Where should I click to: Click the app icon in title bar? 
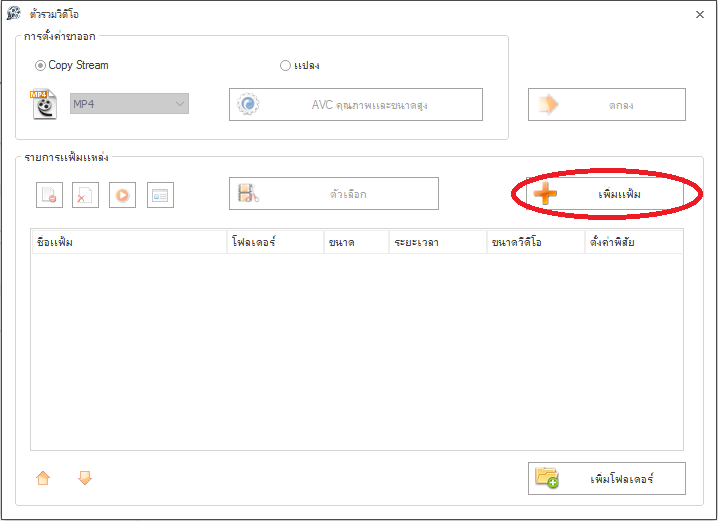pos(14,14)
